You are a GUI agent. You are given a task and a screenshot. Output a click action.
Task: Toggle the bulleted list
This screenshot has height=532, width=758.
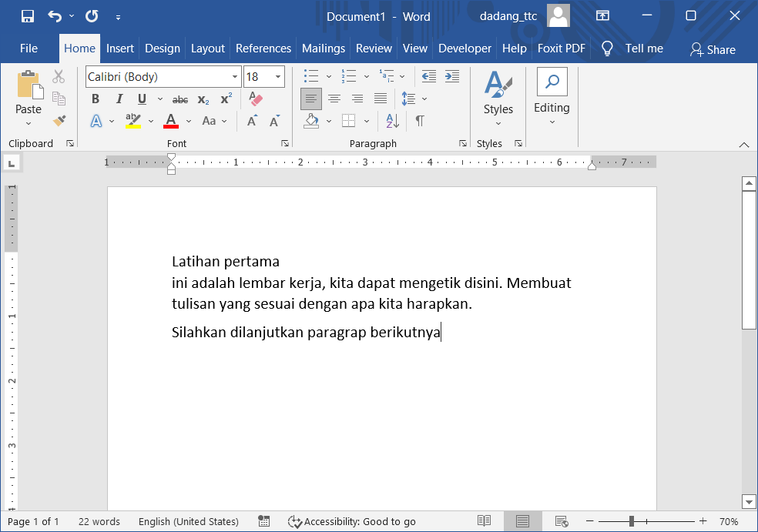point(311,75)
